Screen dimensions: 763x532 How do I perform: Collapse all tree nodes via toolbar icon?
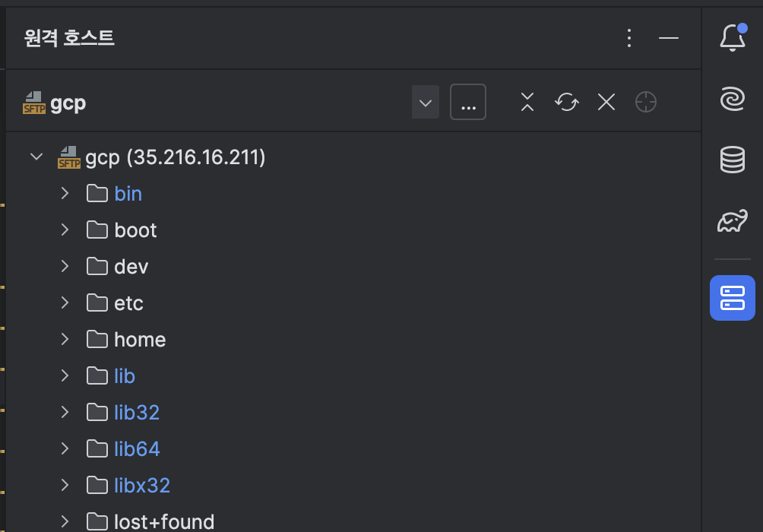[527, 101]
